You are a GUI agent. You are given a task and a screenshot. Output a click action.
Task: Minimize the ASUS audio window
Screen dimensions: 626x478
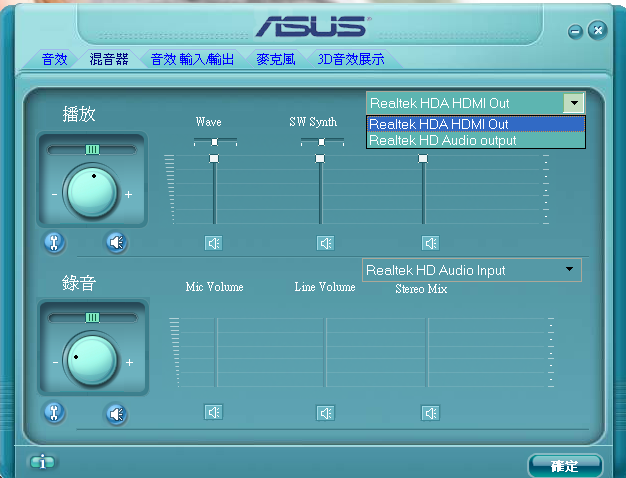[575, 32]
